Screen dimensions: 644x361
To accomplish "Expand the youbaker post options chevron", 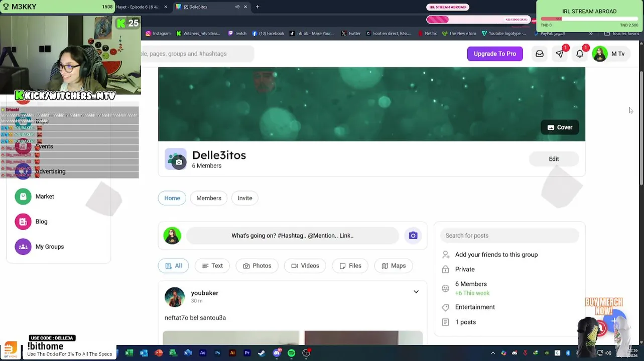I will (416, 292).
